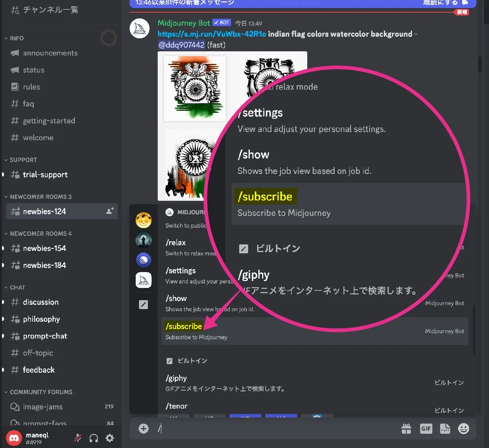Collapse the NEWCOMER ROOMS 4 category
Image resolution: width=489 pixels, height=448 pixels.
click(x=38, y=234)
